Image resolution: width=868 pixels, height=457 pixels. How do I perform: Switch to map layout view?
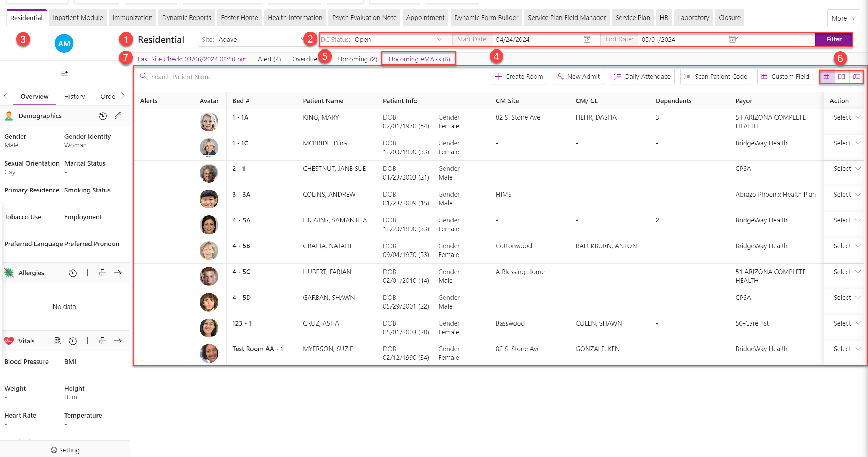coord(857,77)
